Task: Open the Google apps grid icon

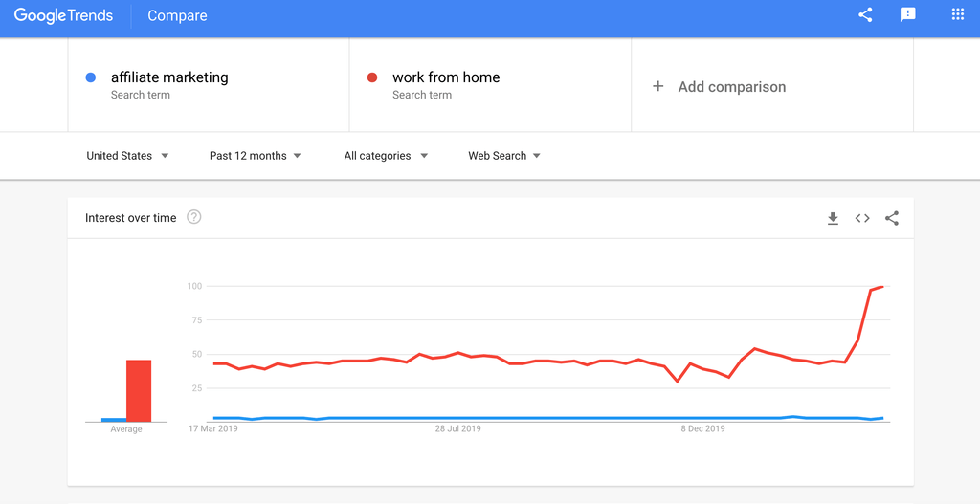Action: coord(957,14)
